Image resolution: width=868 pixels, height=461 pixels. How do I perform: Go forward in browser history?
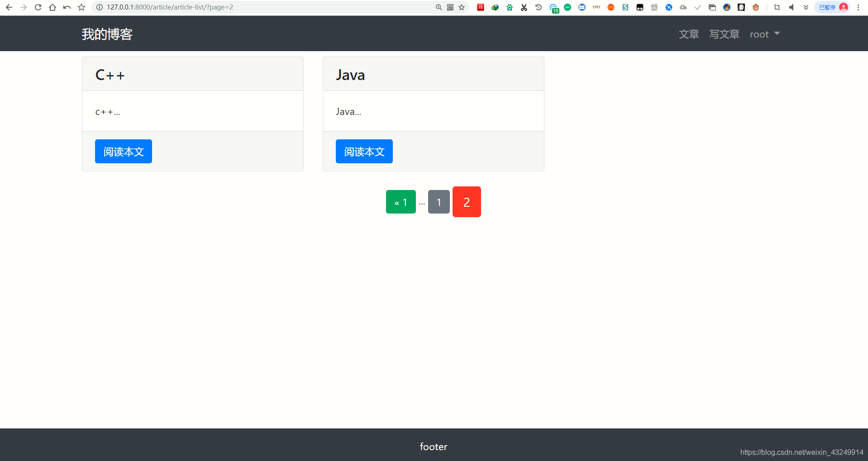pos(24,7)
